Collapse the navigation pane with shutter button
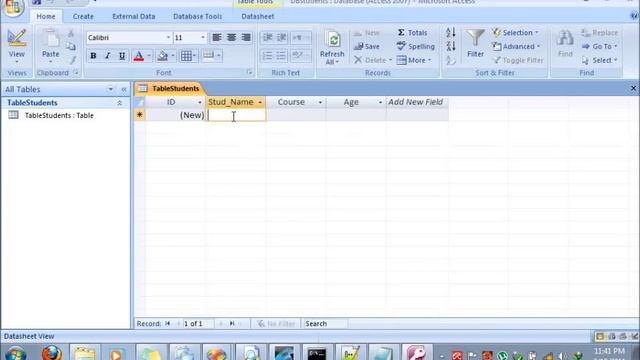Viewport: 640px width, 360px height. pos(124,89)
